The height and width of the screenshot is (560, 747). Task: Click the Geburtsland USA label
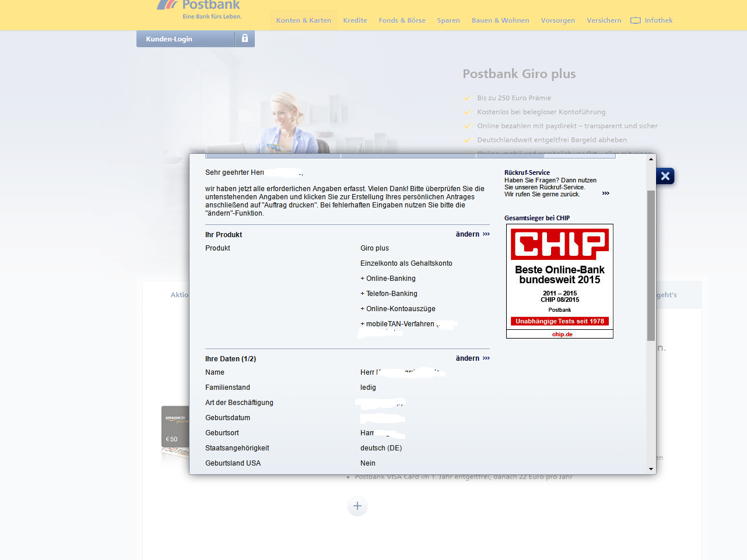(233, 463)
